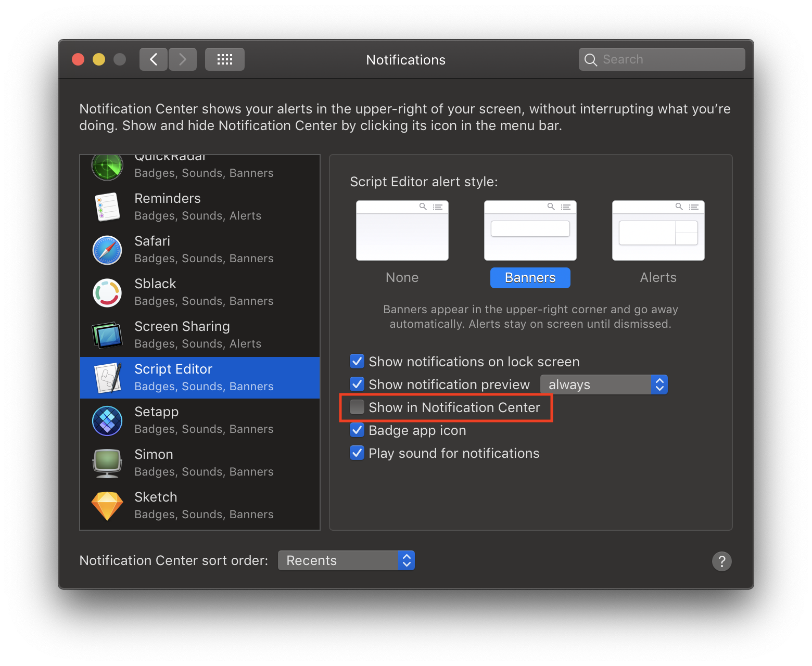Disable Show notifications on lock screen
812x666 pixels.
tap(357, 361)
